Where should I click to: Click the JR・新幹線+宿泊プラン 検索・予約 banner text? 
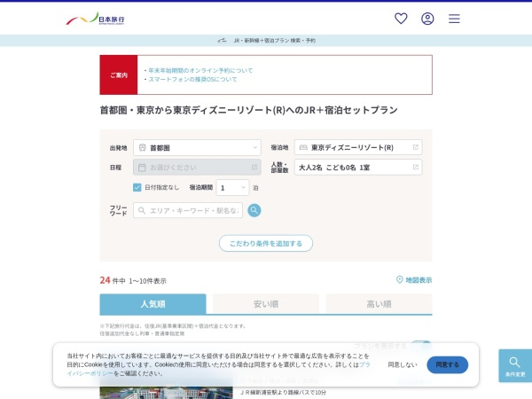(275, 41)
